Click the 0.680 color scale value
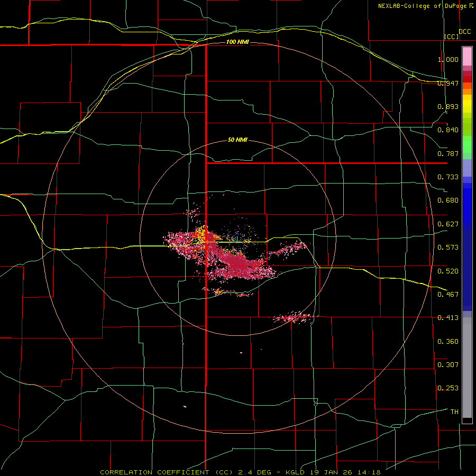Screen dimensions: 476x476 [x=448, y=200]
